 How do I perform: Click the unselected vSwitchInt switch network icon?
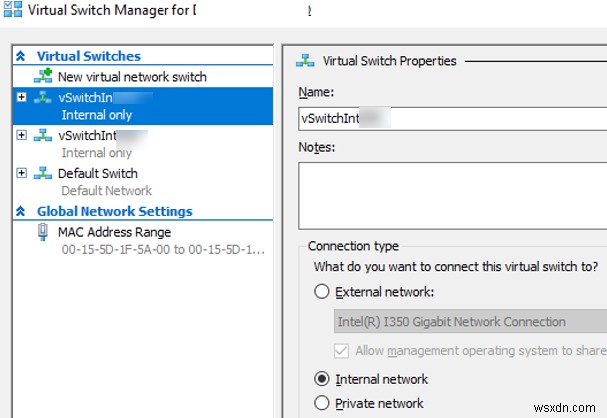(43, 135)
